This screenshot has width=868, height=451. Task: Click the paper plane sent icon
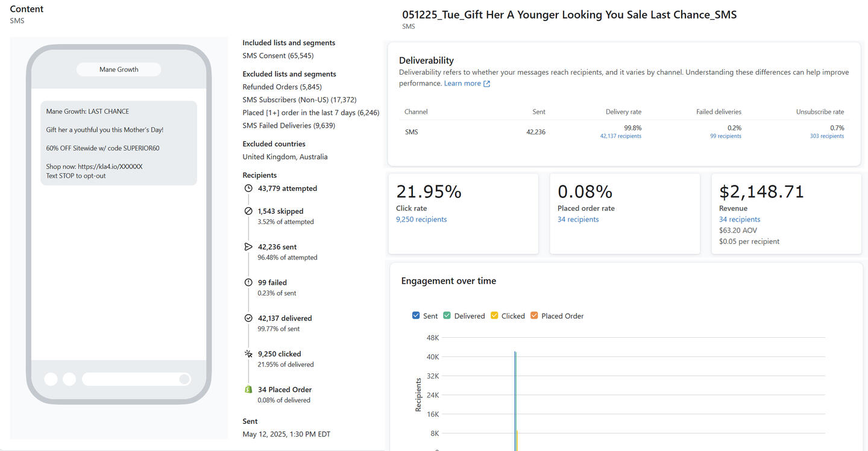[x=248, y=247]
